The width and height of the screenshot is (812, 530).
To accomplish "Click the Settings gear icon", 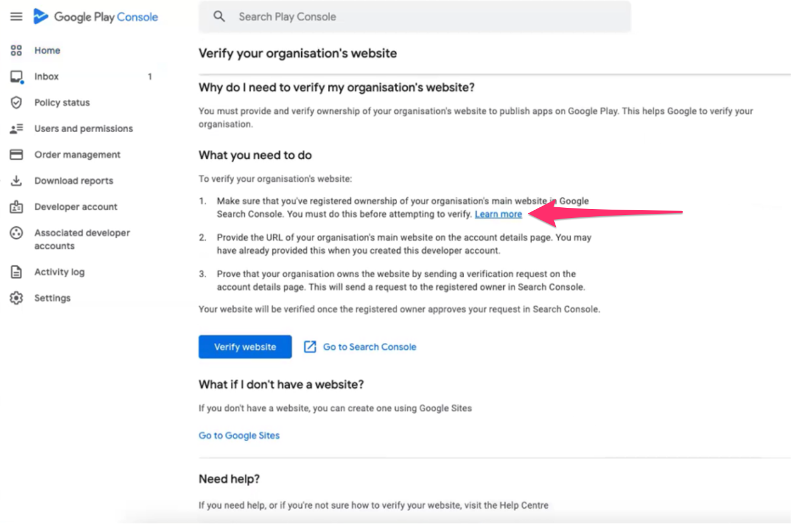I will click(17, 298).
